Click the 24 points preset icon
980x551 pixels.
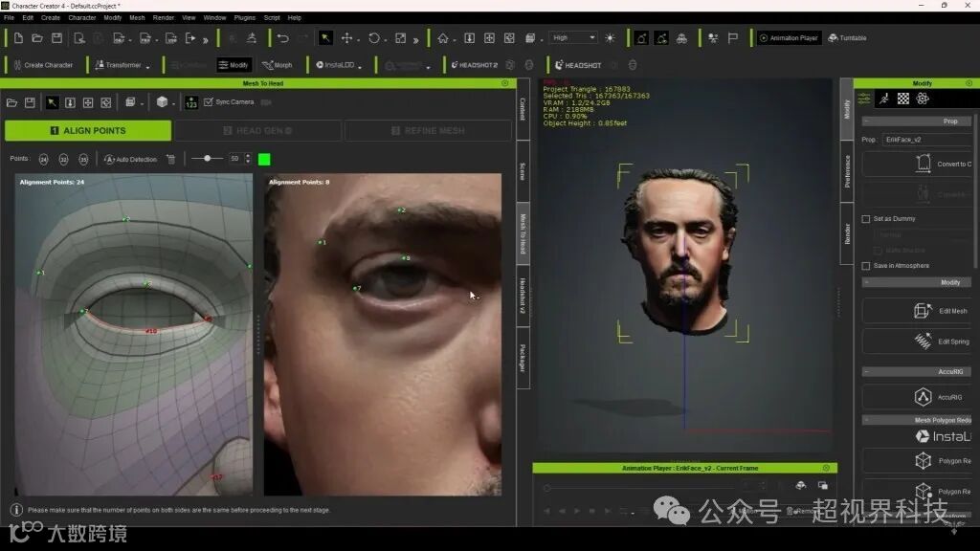coord(43,160)
